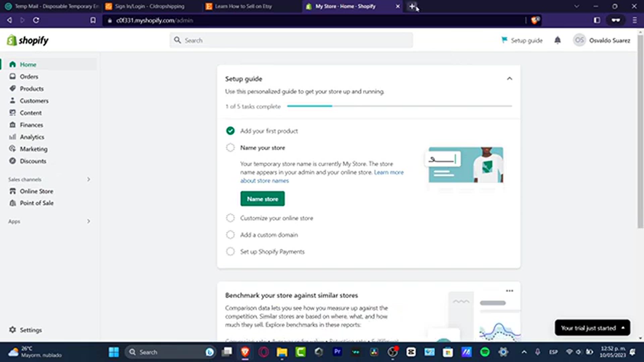This screenshot has width=644, height=362.
Task: Click the Name store button
Action: pyautogui.click(x=262, y=199)
